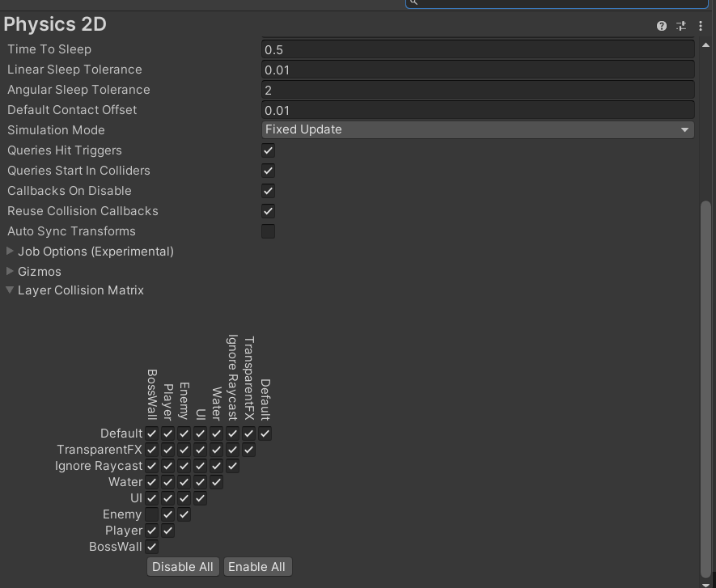Toggle Default row BossWall column checkbox

pos(151,434)
